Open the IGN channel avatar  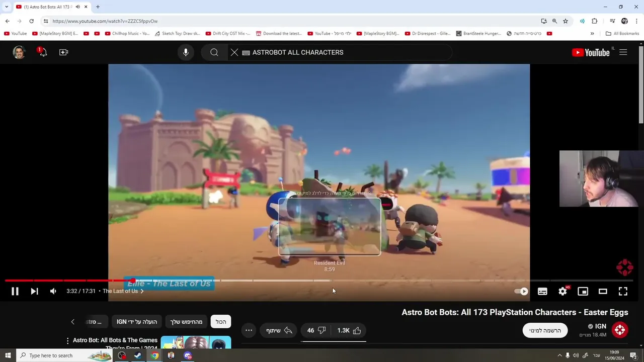tap(620, 330)
